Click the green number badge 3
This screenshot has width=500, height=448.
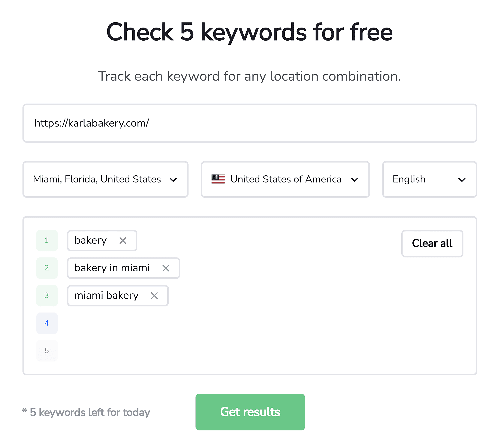point(47,295)
